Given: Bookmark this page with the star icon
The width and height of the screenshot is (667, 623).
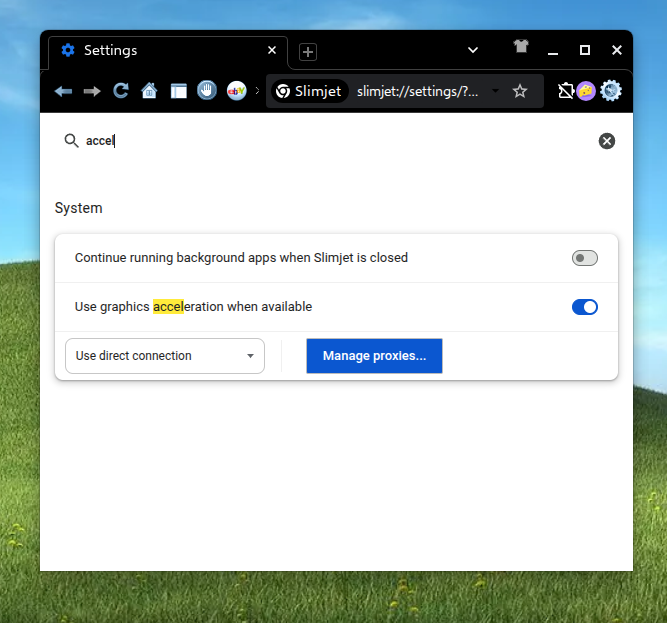Looking at the screenshot, I should (x=520, y=91).
